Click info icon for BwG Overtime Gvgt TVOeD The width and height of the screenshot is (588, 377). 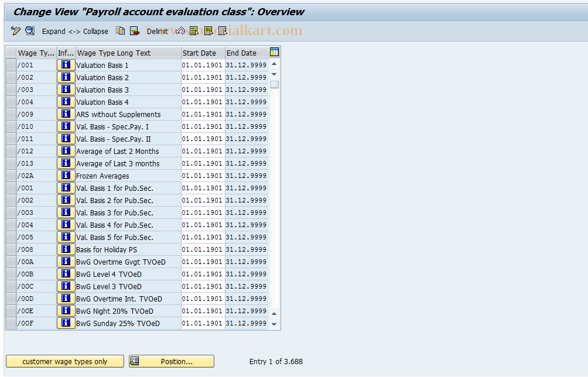coord(66,262)
